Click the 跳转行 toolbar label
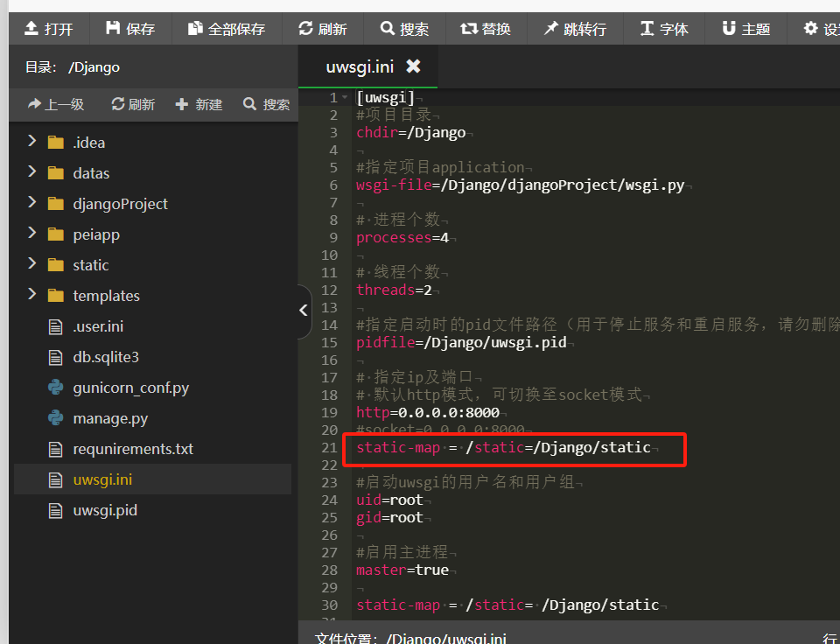Screen dimensions: 840x644 [585, 29]
